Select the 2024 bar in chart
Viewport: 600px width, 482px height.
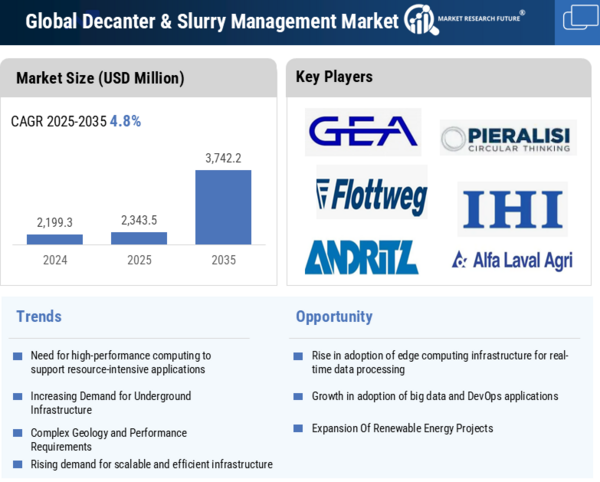pos(55,239)
